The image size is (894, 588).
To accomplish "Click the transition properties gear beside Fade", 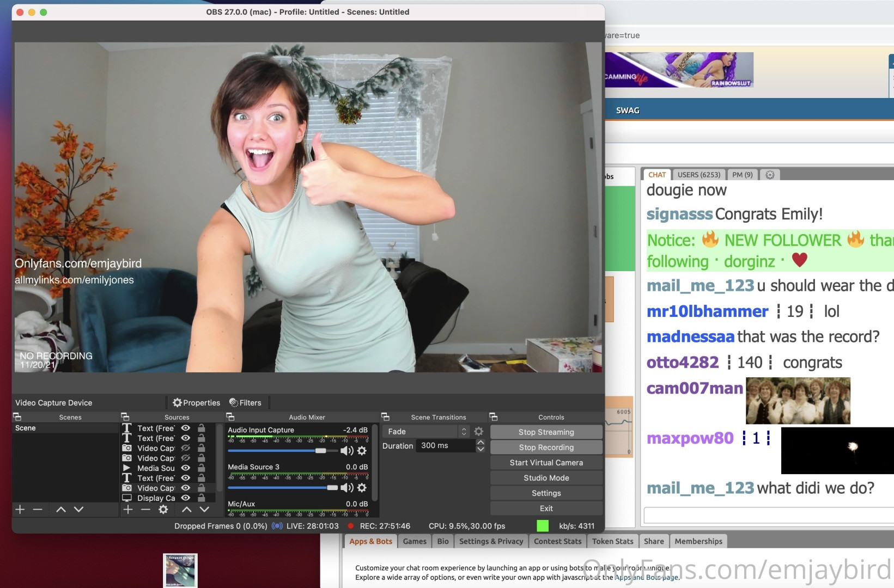I will point(478,432).
